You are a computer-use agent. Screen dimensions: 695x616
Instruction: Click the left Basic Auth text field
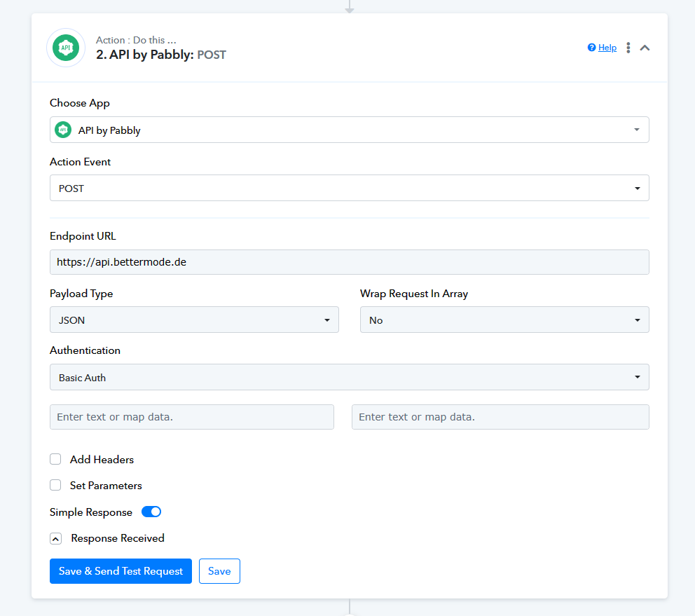point(192,417)
